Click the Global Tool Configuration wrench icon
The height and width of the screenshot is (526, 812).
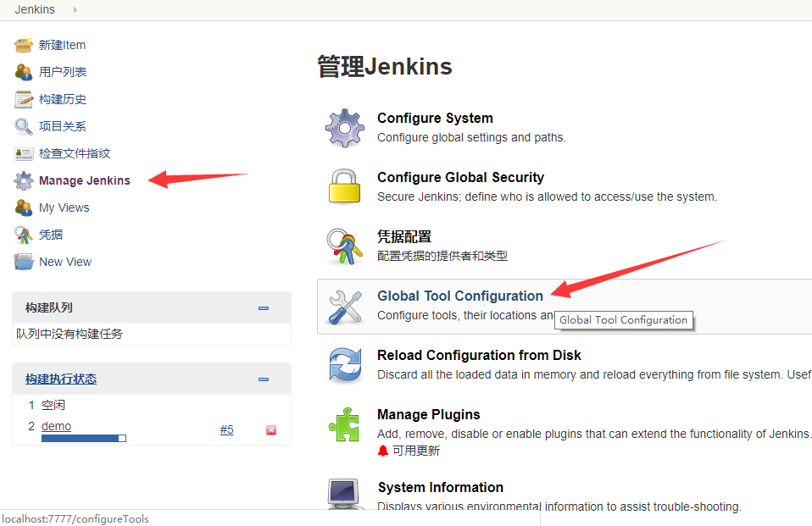click(x=345, y=307)
